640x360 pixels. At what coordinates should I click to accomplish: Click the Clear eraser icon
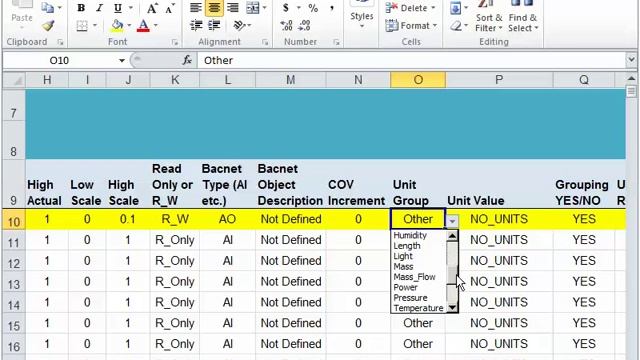456,26
